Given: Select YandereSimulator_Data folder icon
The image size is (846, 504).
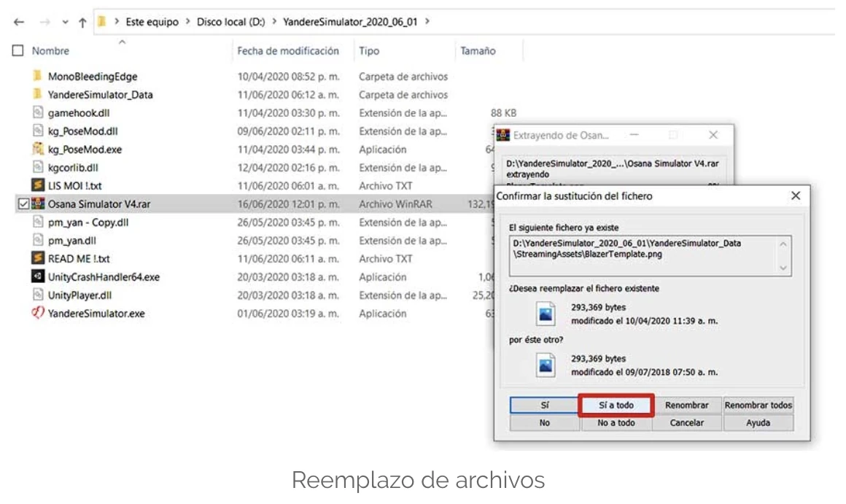Looking at the screenshot, I should pos(37,94).
